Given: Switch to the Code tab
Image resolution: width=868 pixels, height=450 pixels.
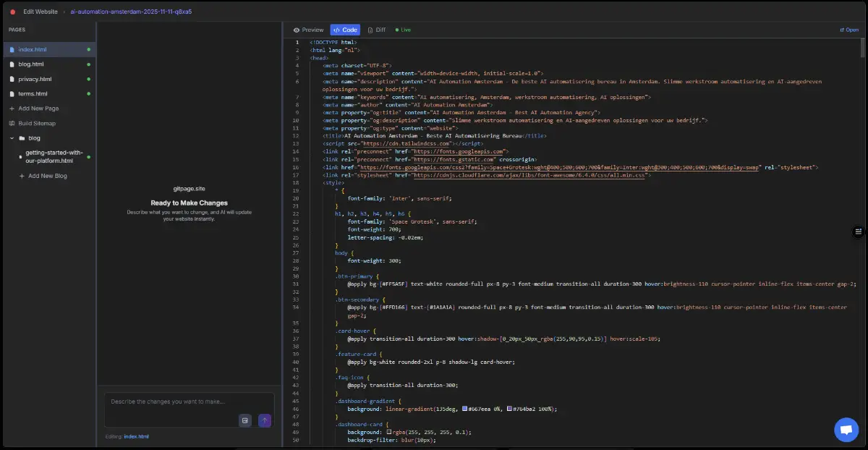Looking at the screenshot, I should [345, 30].
